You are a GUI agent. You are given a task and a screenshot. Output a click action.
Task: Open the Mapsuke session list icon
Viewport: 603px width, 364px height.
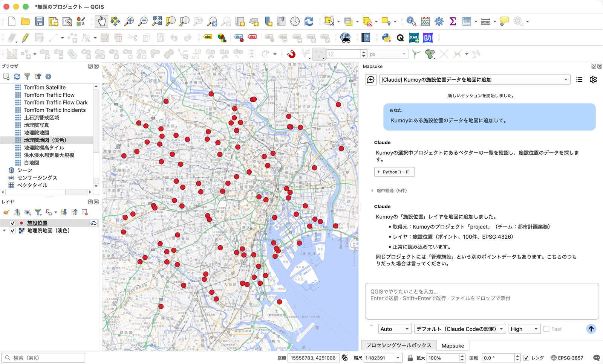(579, 79)
